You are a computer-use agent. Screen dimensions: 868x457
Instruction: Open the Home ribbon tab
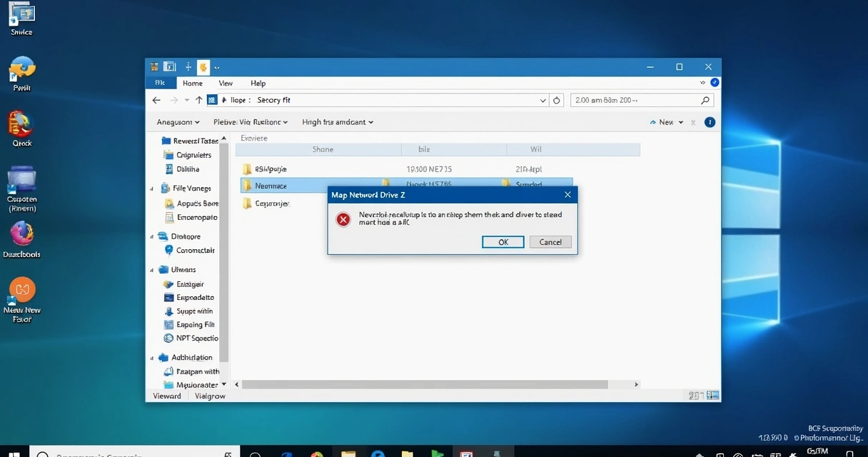coord(192,83)
